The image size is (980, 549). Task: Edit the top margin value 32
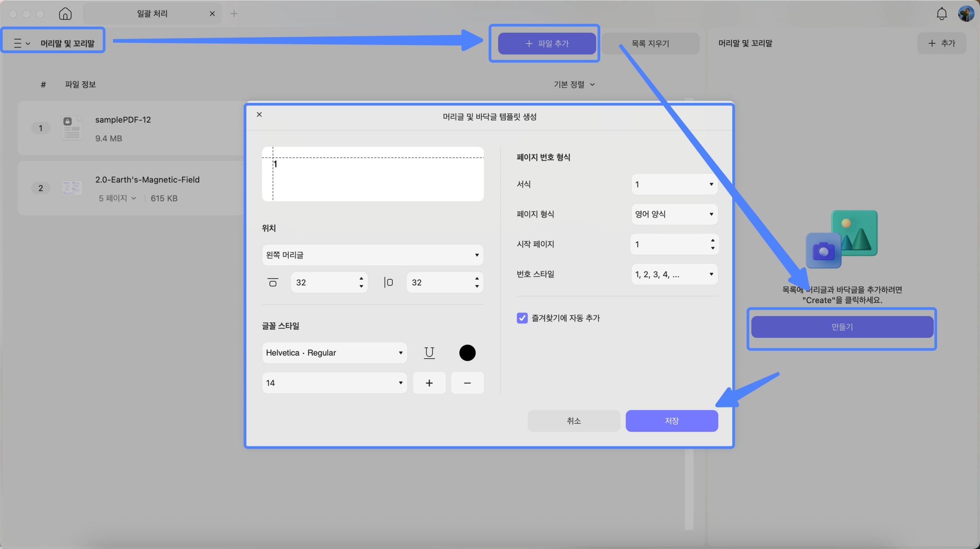point(324,282)
